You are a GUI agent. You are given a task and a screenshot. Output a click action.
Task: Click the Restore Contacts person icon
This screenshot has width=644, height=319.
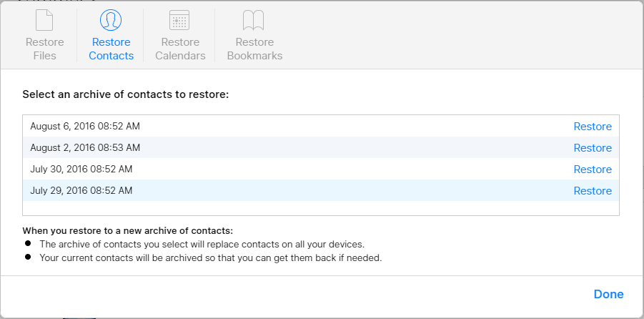[111, 19]
